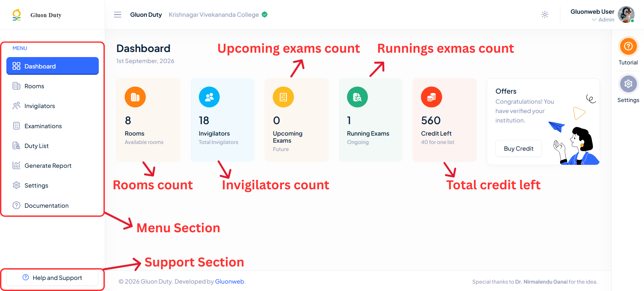Switch theme with the sun icon
This screenshot has width=644, height=291.
(x=545, y=14)
